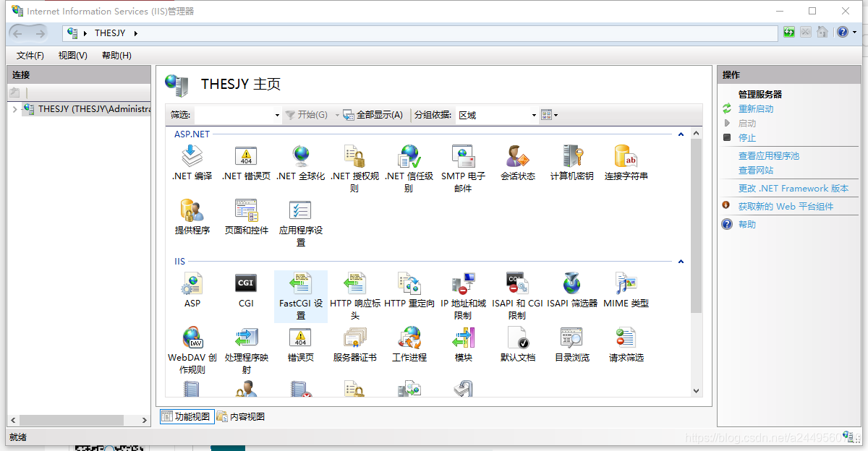The width and height of the screenshot is (868, 451).
Task: Open the 开始(G) dropdown arrow
Action: tap(337, 115)
